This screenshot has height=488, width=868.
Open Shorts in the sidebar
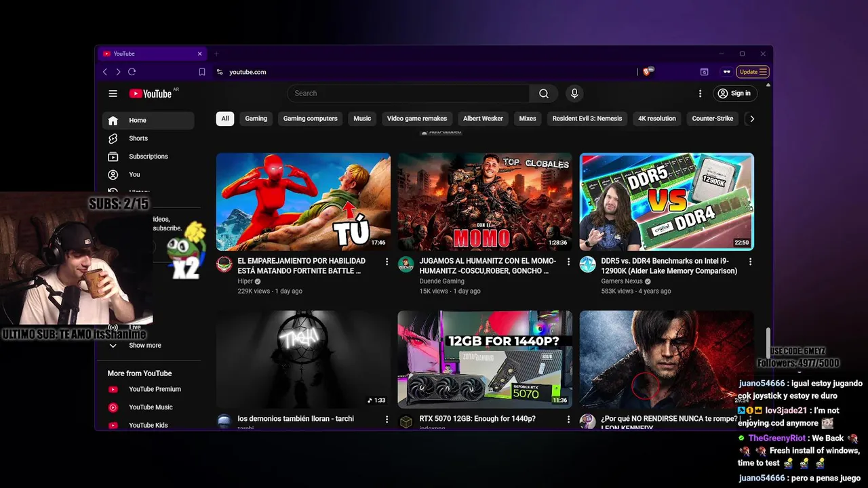click(148, 138)
